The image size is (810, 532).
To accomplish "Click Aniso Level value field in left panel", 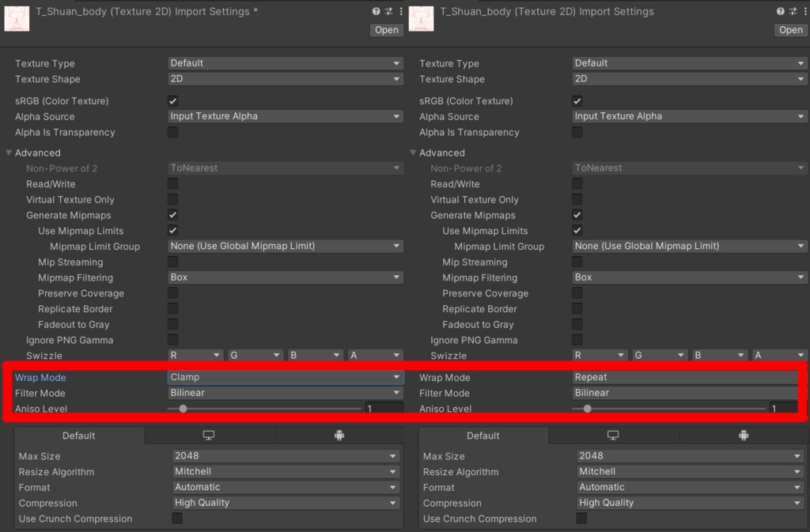I will [x=384, y=408].
